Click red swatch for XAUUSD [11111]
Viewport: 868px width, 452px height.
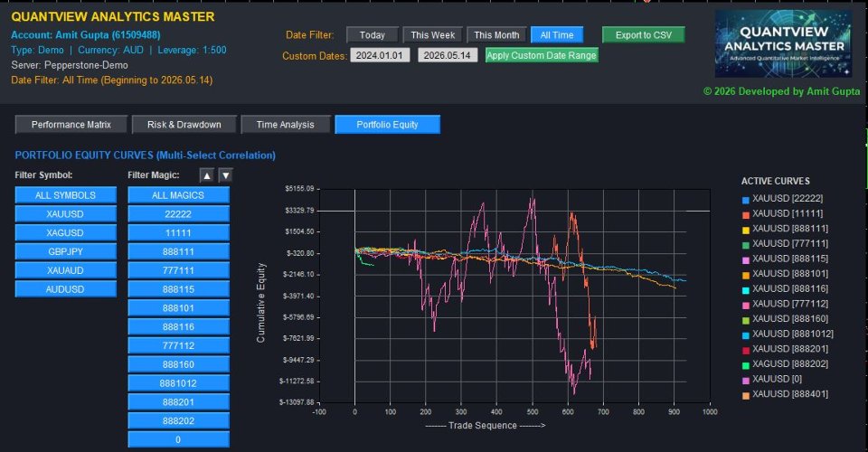pyautogui.click(x=746, y=214)
